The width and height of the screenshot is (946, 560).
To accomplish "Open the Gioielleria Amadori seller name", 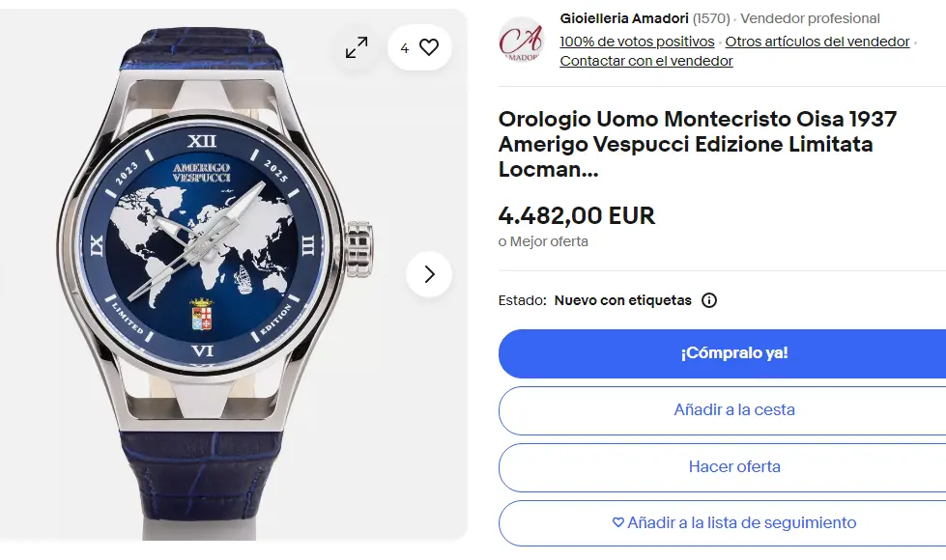I will 624,18.
